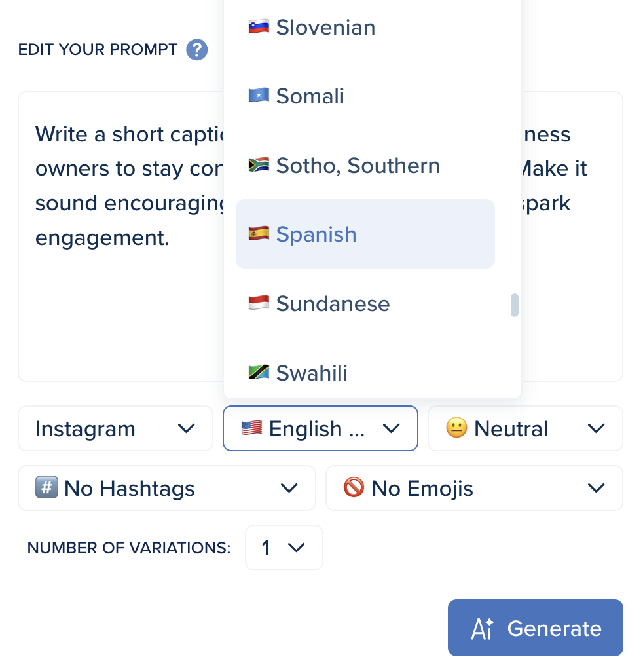Click the Somali flag icon
The width and height of the screenshot is (643, 672).
259,96
